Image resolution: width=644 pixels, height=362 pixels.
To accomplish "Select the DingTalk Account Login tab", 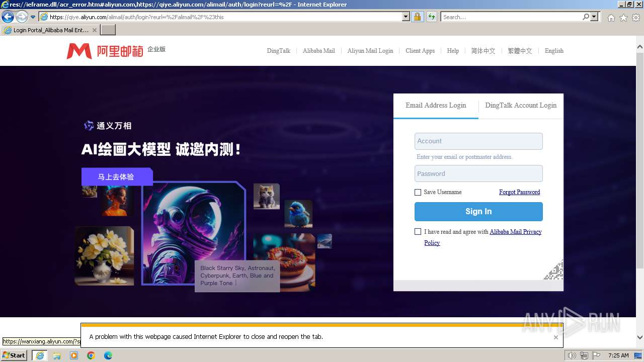I will coord(521,106).
